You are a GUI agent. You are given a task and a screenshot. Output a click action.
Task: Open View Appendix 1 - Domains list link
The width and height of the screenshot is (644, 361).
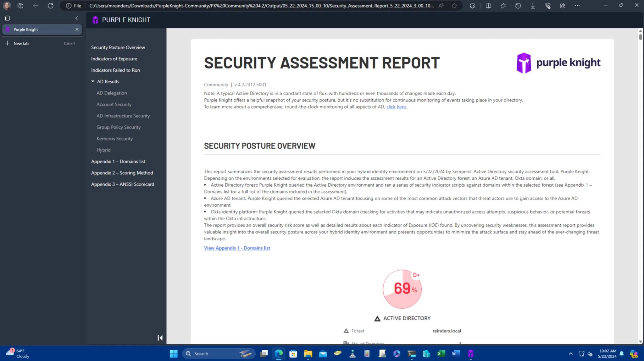pos(237,248)
